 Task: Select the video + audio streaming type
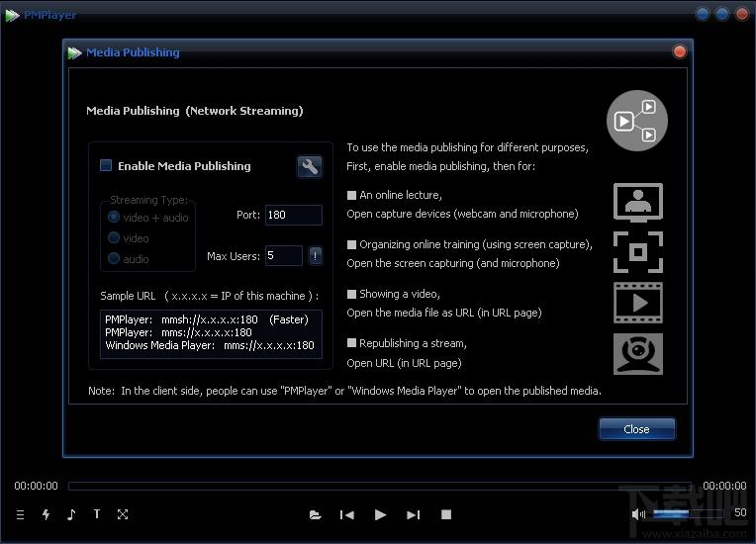point(114,217)
